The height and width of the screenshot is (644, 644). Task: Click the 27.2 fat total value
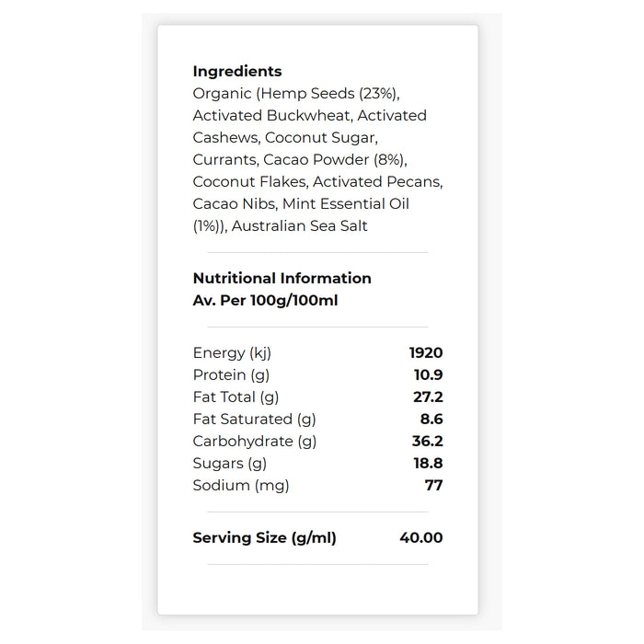coord(428,397)
